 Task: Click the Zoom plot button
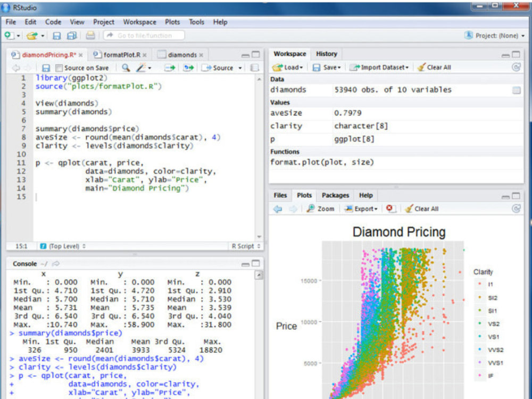click(x=320, y=209)
